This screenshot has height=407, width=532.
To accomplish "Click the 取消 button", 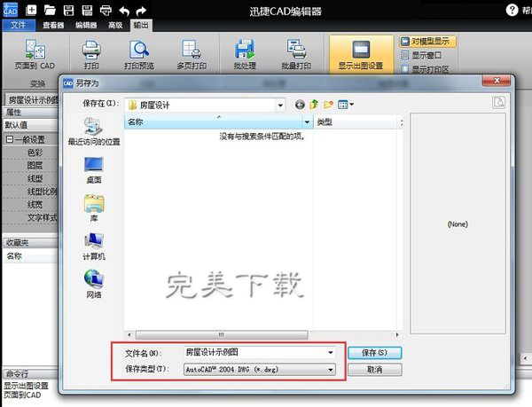I will coord(374,370).
